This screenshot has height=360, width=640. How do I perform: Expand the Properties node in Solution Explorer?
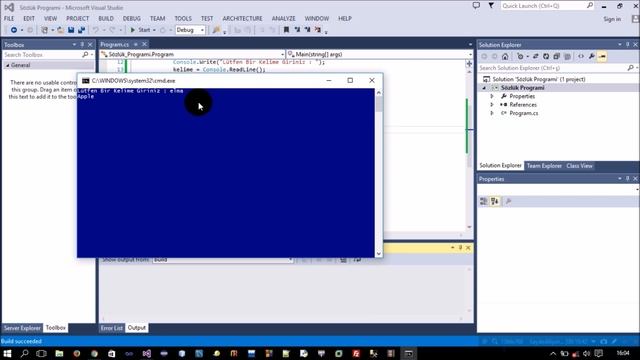coord(492,96)
